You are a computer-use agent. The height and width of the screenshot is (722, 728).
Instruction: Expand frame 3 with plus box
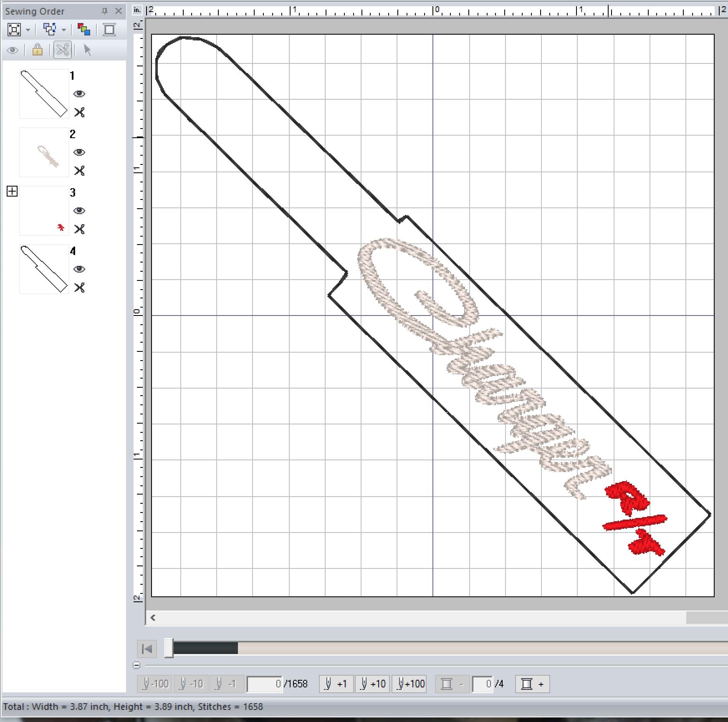point(12,192)
